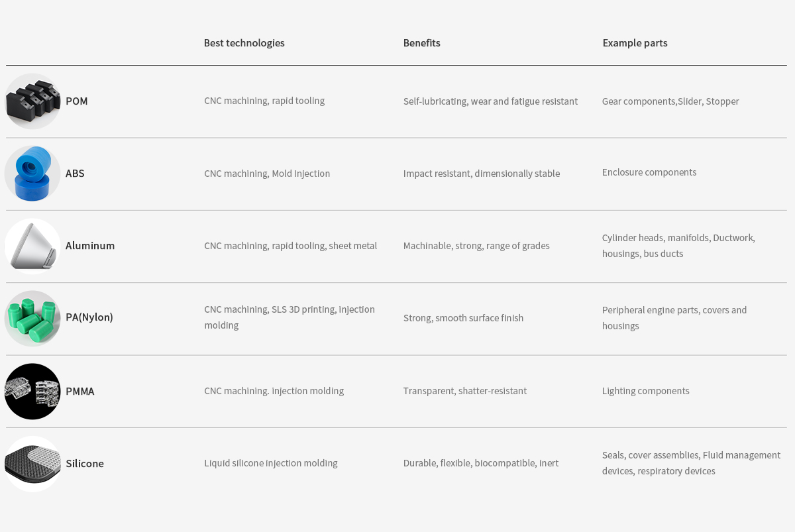Select the PA(Nylon) material label

[x=89, y=317]
